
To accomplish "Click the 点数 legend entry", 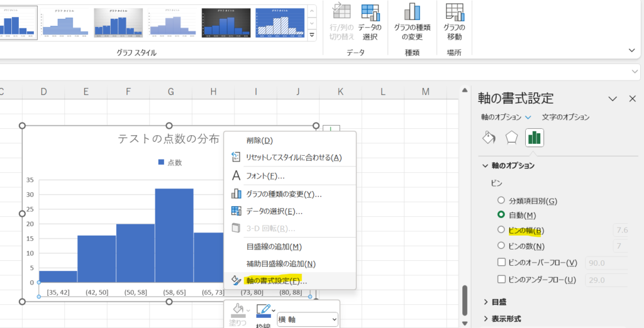I will click(170, 163).
